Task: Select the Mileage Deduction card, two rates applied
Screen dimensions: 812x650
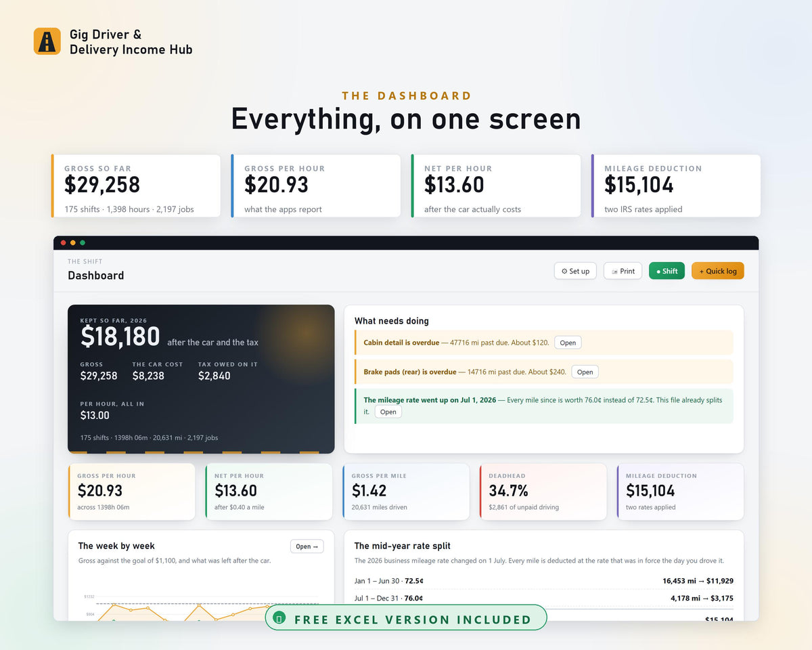Action: pos(680,492)
